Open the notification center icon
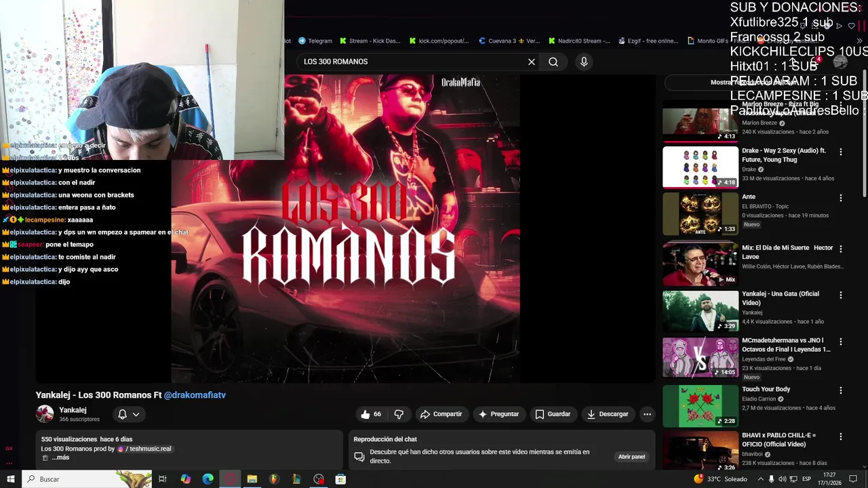This screenshot has width=868, height=488. click(853, 479)
